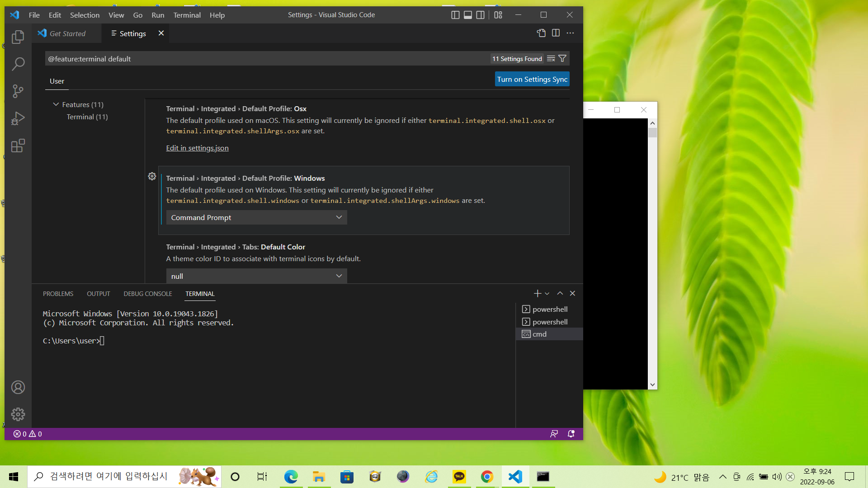Screen dimensions: 868x488
Task: Select the cmd terminal in the list
Action: pos(549,334)
